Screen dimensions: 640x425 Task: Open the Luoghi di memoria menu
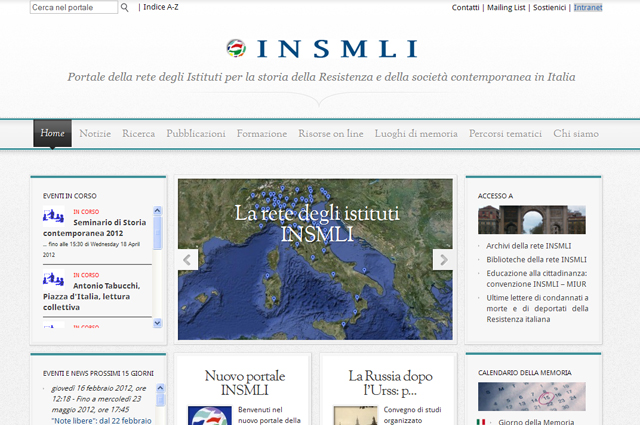(416, 134)
